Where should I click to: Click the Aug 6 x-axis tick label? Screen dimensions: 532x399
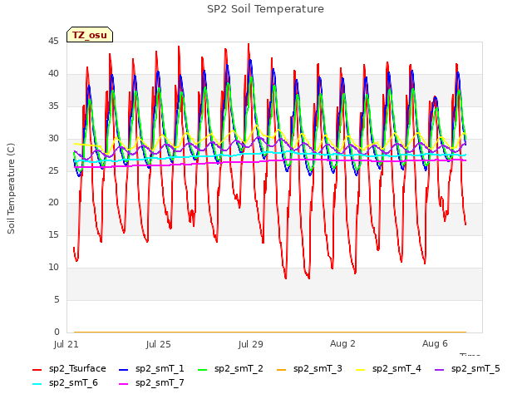tap(435, 343)
